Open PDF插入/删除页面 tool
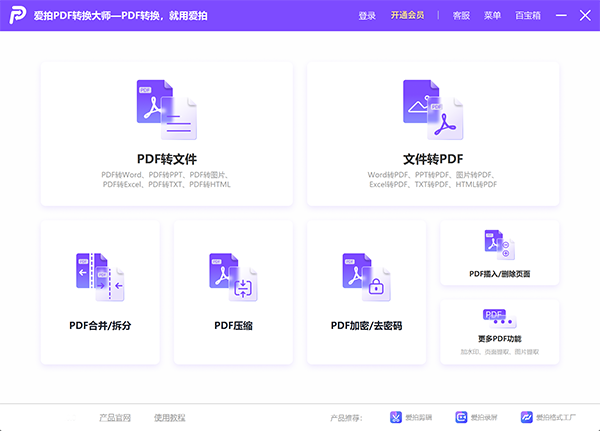This screenshot has height=431, width=600. click(x=499, y=253)
